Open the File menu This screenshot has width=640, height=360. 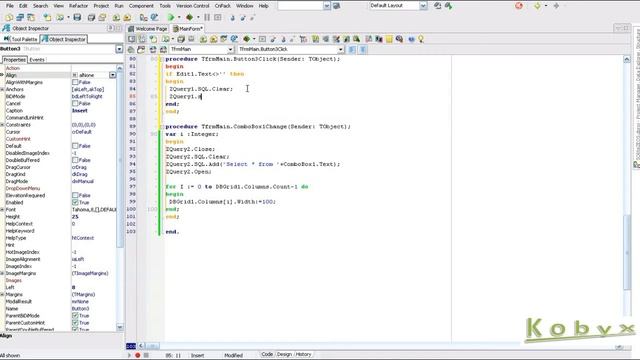pyautogui.click(x=10, y=6)
